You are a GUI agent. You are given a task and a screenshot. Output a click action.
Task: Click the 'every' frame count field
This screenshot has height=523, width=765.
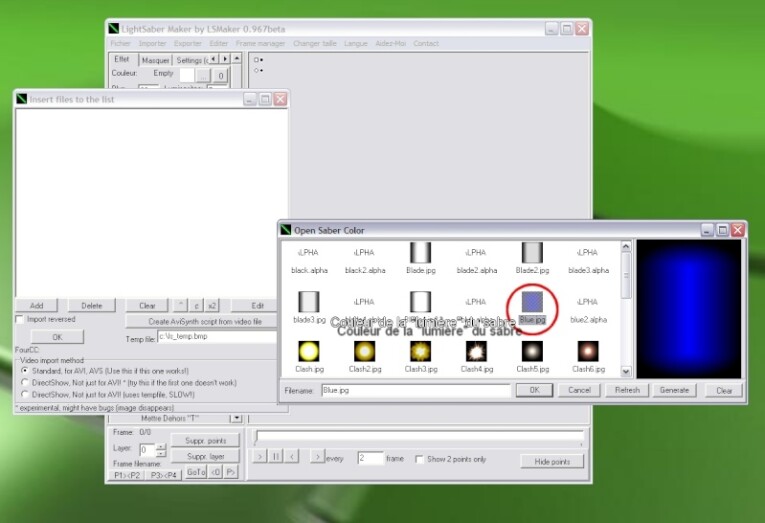[370, 458]
